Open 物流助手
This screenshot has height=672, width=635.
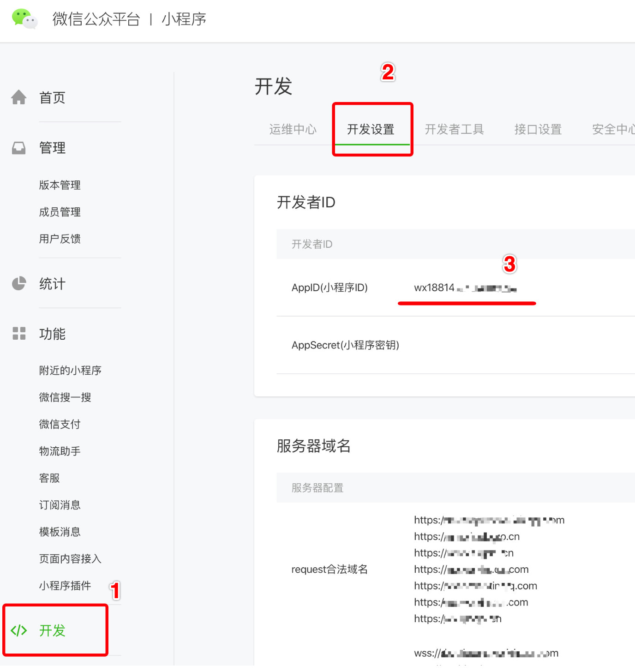pyautogui.click(x=60, y=451)
